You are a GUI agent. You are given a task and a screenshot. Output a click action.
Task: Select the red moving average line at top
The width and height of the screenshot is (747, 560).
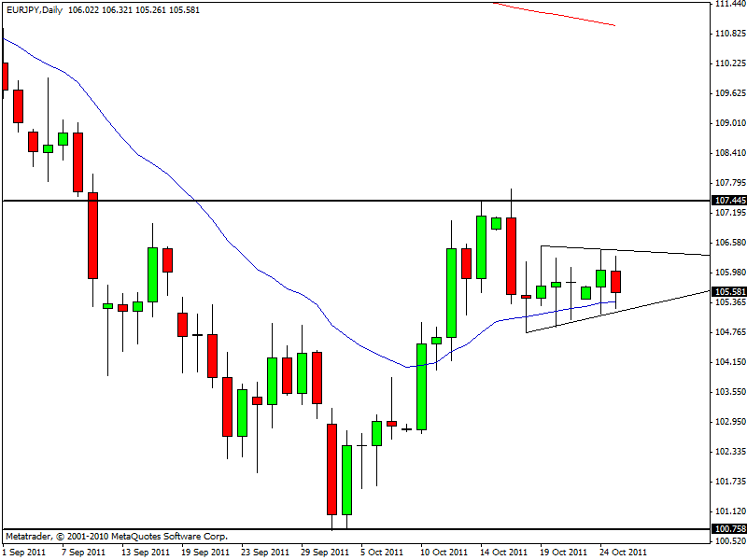pos(560,15)
